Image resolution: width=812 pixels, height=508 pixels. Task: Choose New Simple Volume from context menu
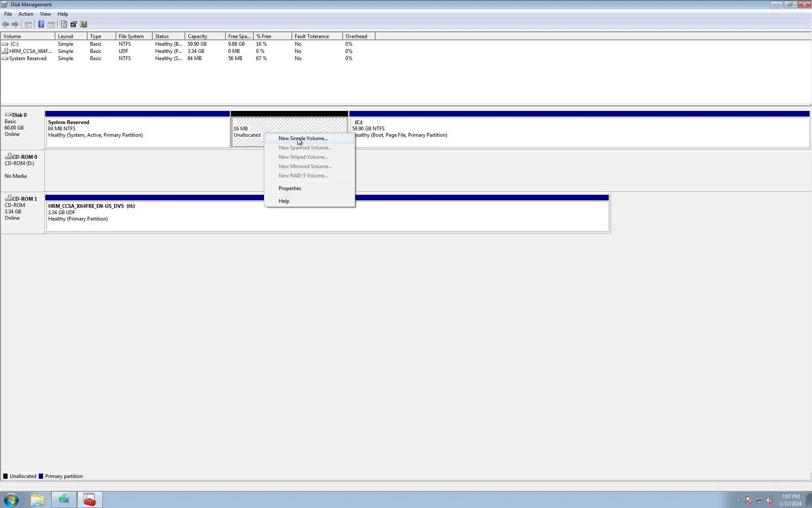pos(303,138)
